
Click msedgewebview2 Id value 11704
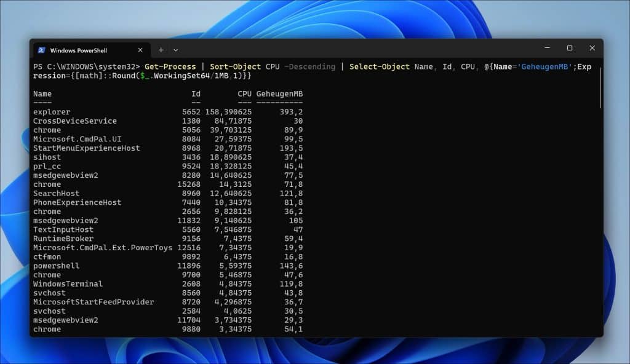[189, 320]
